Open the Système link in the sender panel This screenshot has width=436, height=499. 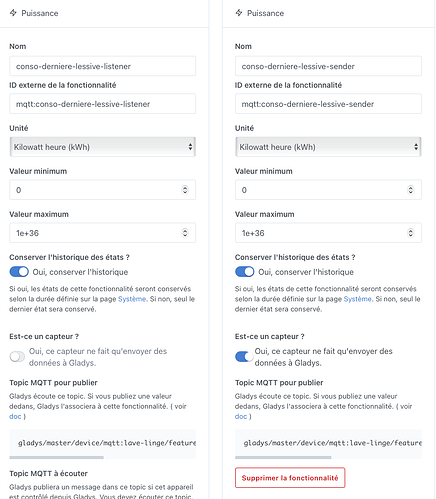click(358, 299)
